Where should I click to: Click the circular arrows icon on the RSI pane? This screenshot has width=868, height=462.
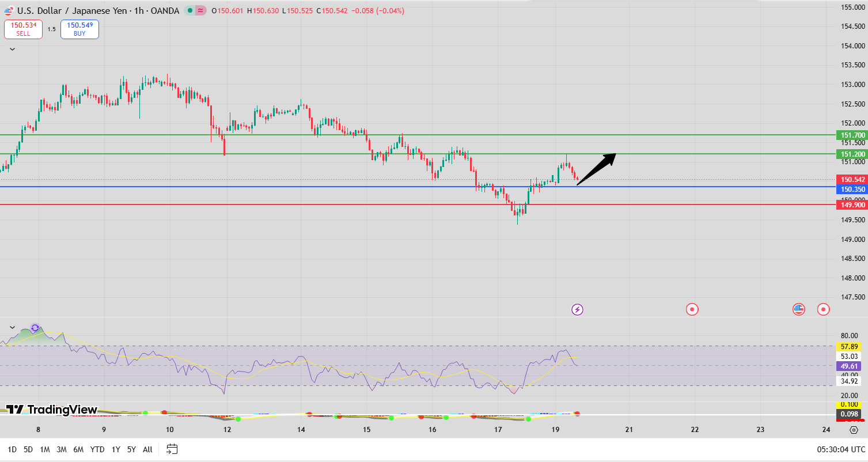pyautogui.click(x=35, y=327)
